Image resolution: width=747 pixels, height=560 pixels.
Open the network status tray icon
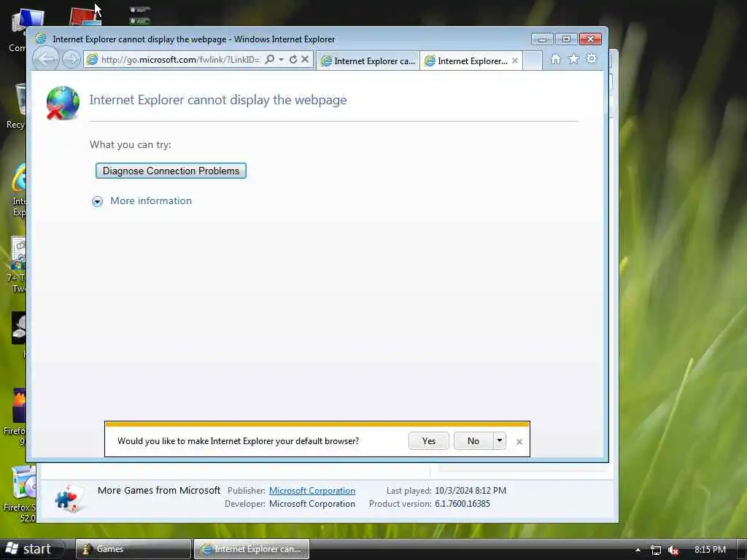tap(656, 550)
